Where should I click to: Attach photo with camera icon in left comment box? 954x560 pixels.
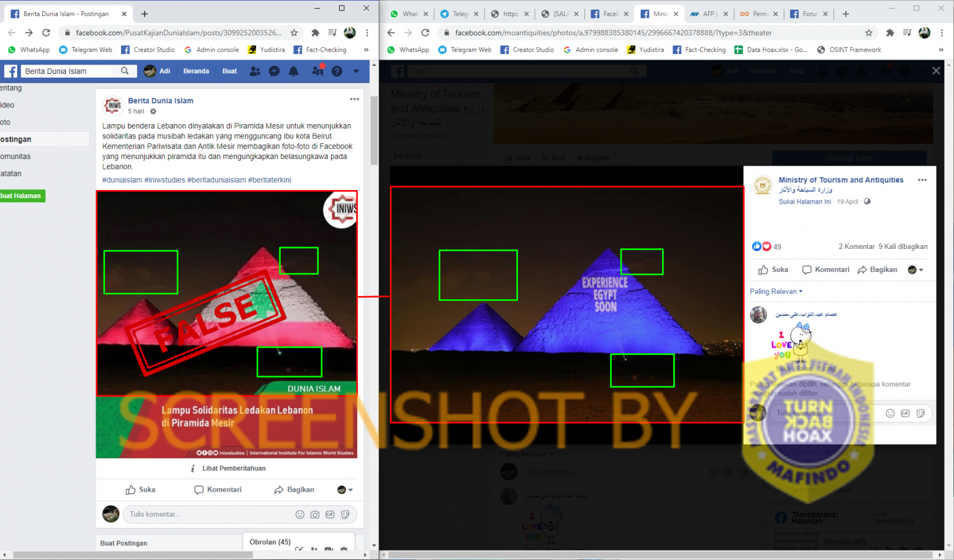pyautogui.click(x=315, y=514)
